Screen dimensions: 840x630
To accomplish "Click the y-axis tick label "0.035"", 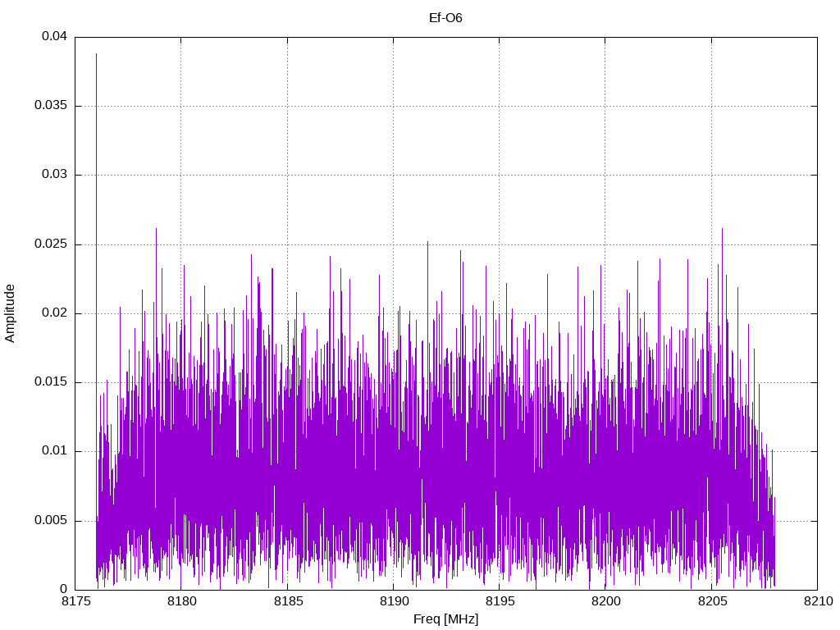I will coord(51,106).
